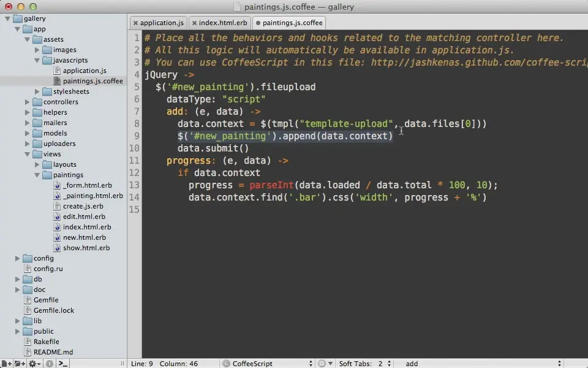
Task: Collapse the paintings folder
Action: 37,175
